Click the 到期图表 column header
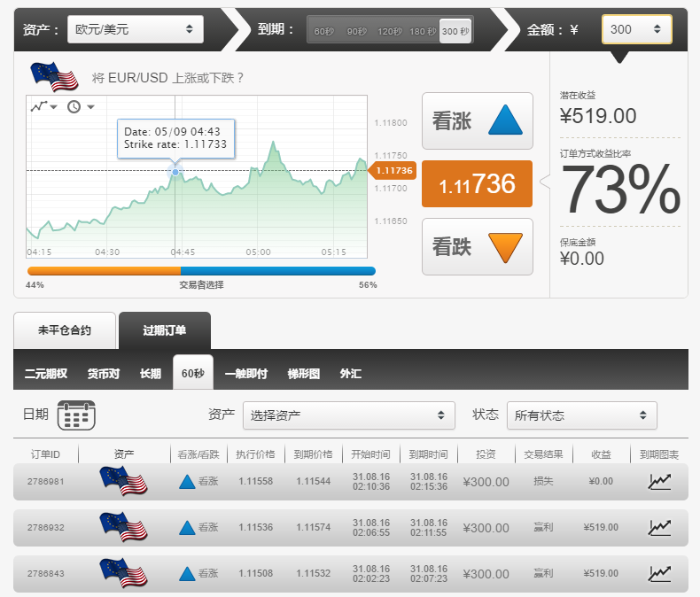700x597 pixels. pos(659,454)
